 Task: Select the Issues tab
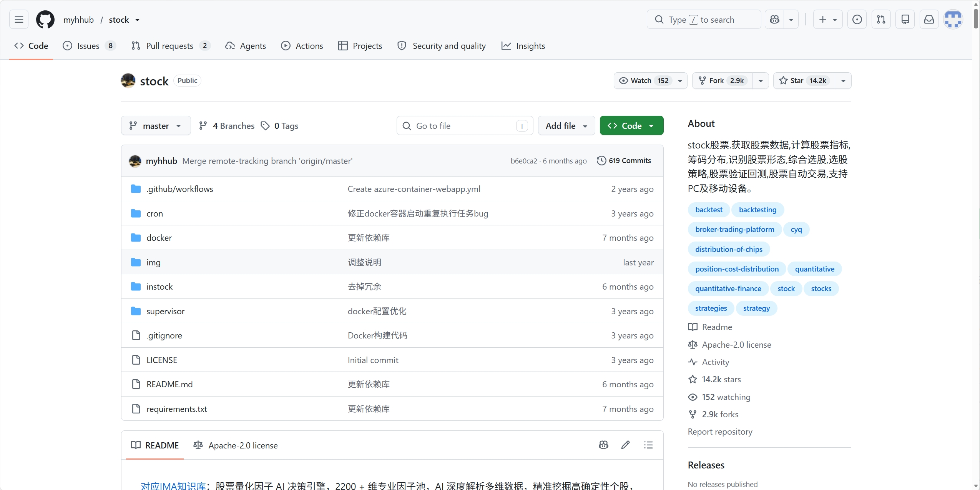(89, 46)
